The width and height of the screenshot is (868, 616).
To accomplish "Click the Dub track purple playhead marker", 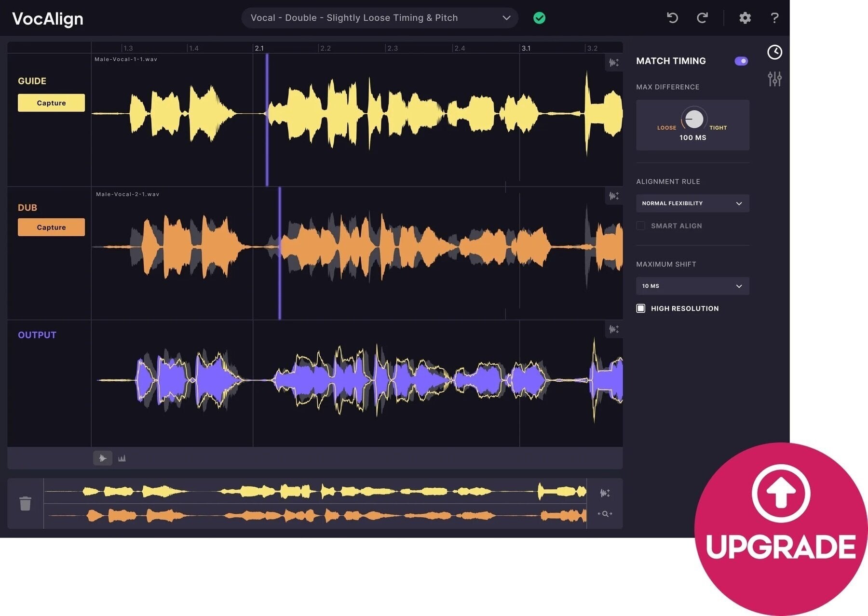I will pyautogui.click(x=280, y=253).
